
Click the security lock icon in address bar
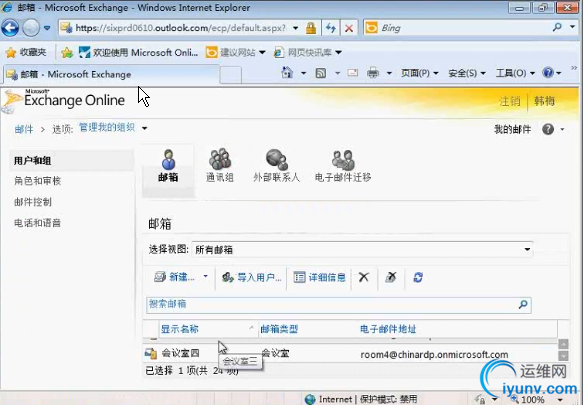[x=311, y=28]
